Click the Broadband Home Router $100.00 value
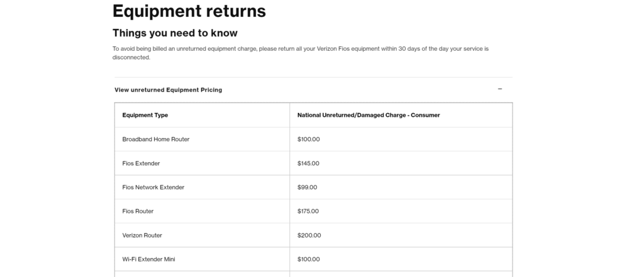This screenshot has width=644, height=277. 308,139
